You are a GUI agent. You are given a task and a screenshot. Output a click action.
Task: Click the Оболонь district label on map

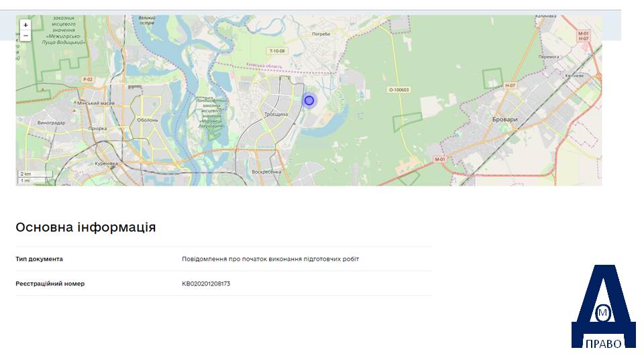(148, 120)
